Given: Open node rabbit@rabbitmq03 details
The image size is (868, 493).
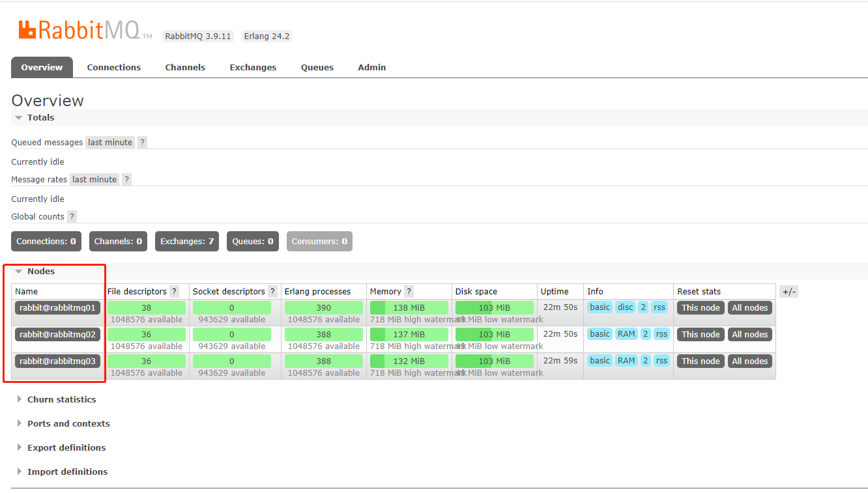Looking at the screenshot, I should (58, 361).
